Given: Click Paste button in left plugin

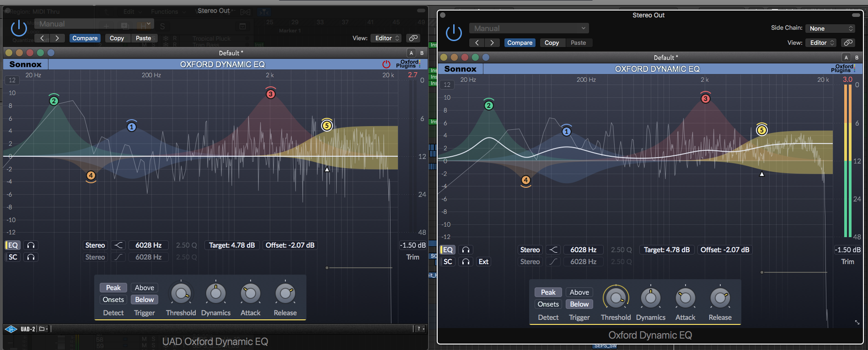Looking at the screenshot, I should [144, 38].
